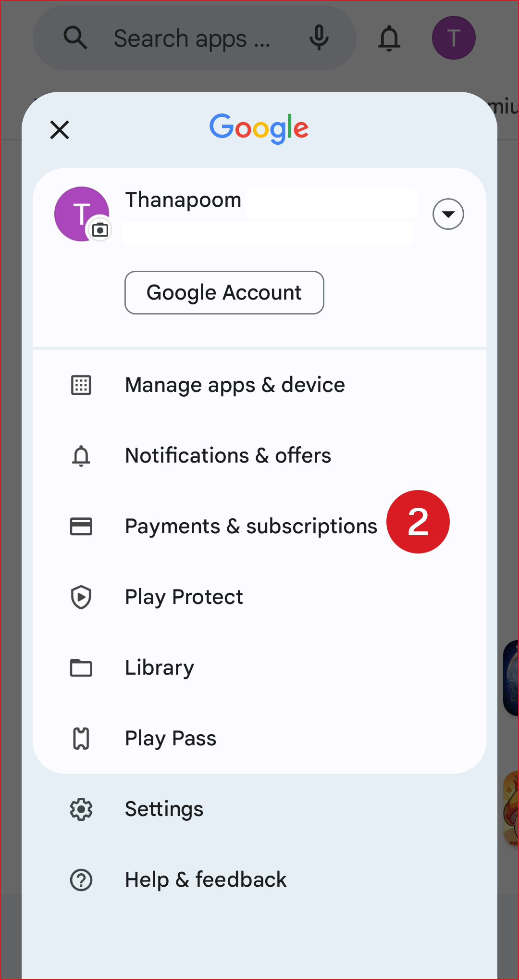Screen dimensions: 519x980
Task: Tap the camera icon on profile picture
Action: (x=100, y=230)
